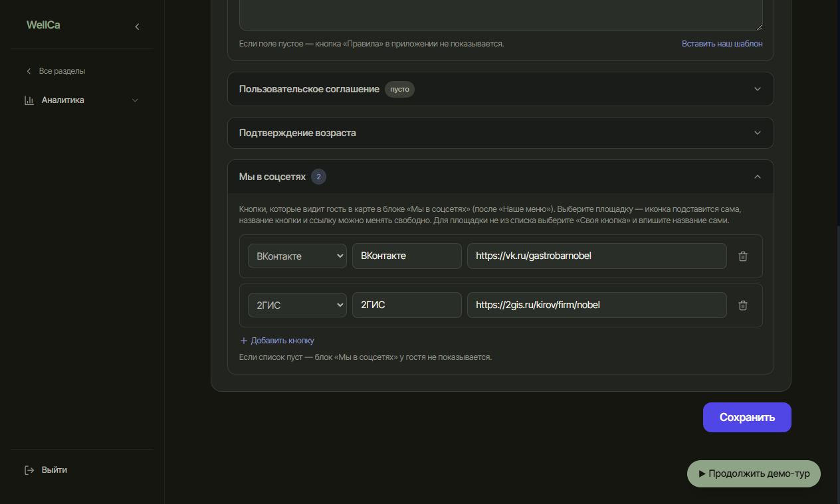
Task: Click the Аналитика bar chart icon
Action: coord(29,100)
